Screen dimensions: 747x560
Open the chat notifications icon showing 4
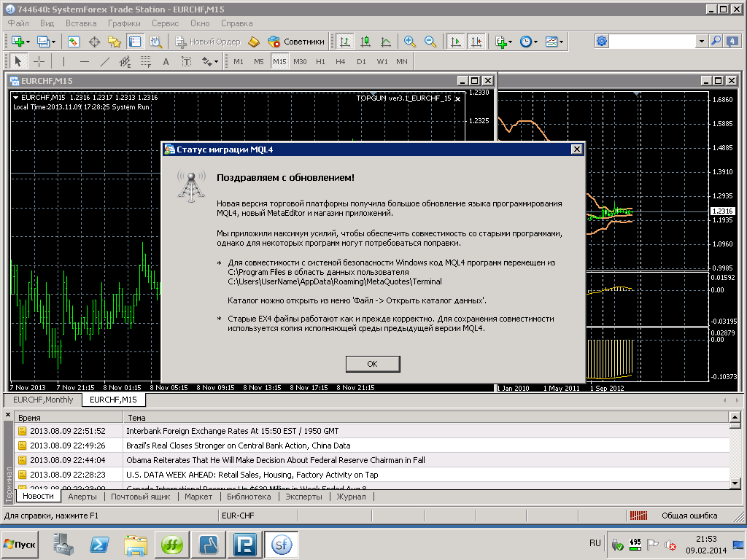tap(732, 42)
